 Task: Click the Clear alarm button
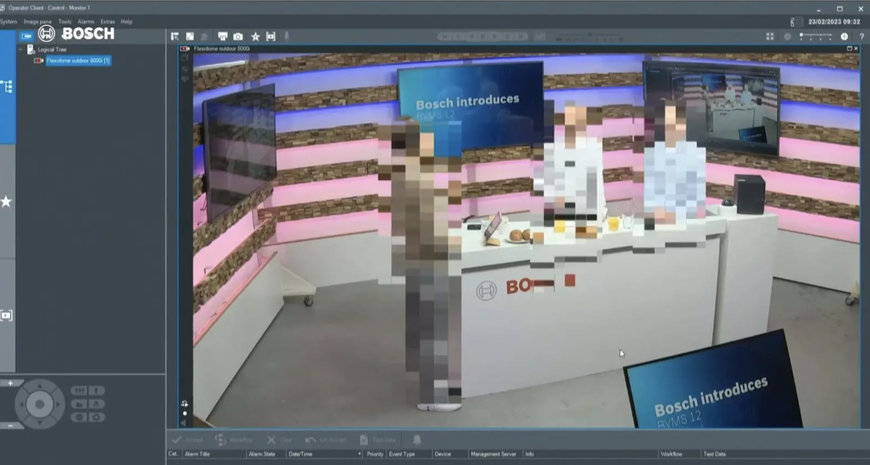point(279,440)
